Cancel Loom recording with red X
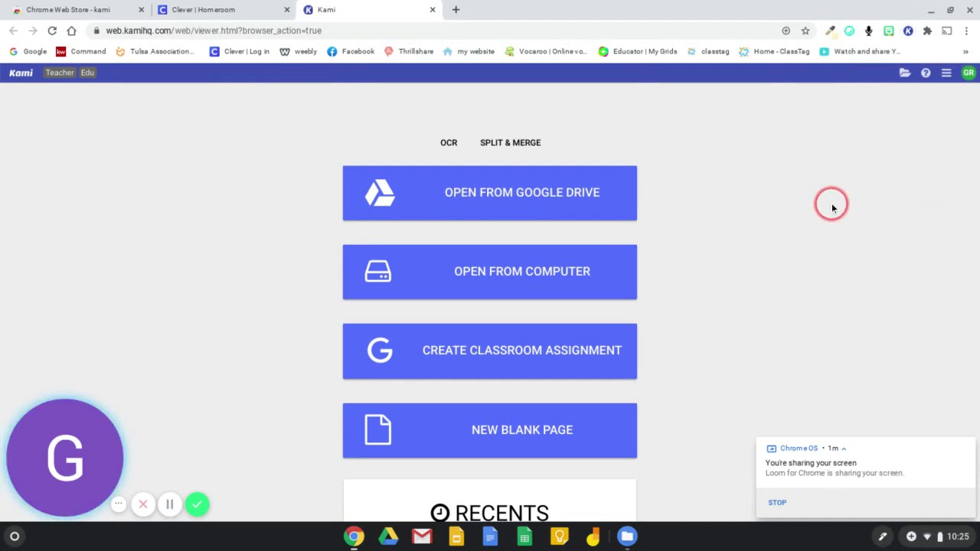 143,504
